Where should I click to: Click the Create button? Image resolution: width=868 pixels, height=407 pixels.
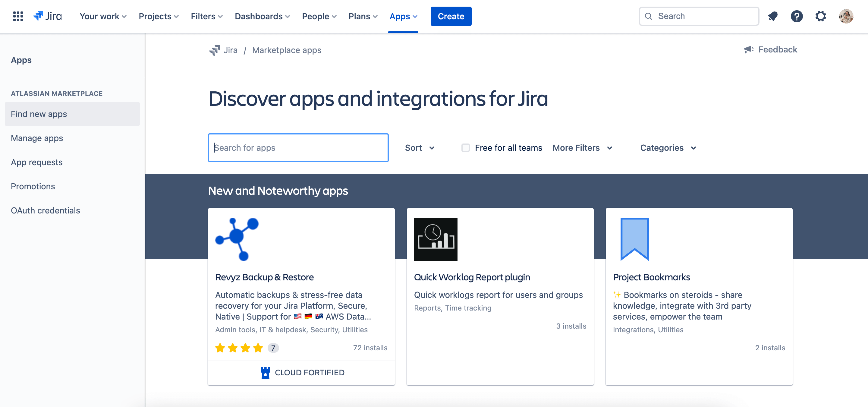451,16
